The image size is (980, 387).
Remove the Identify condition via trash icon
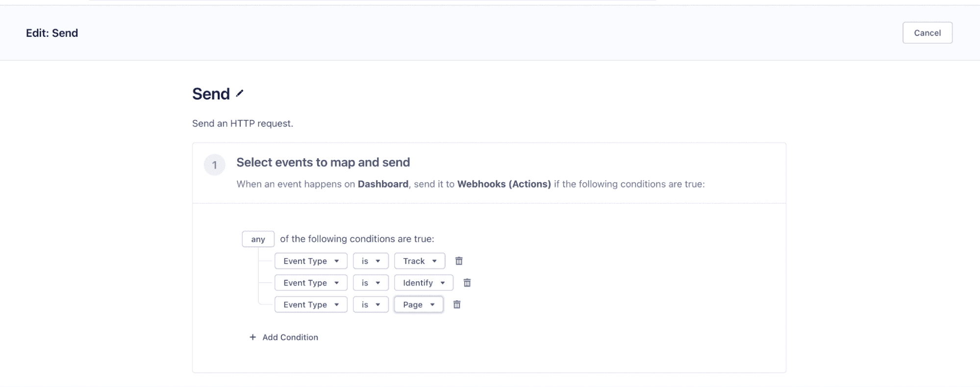pyautogui.click(x=467, y=283)
